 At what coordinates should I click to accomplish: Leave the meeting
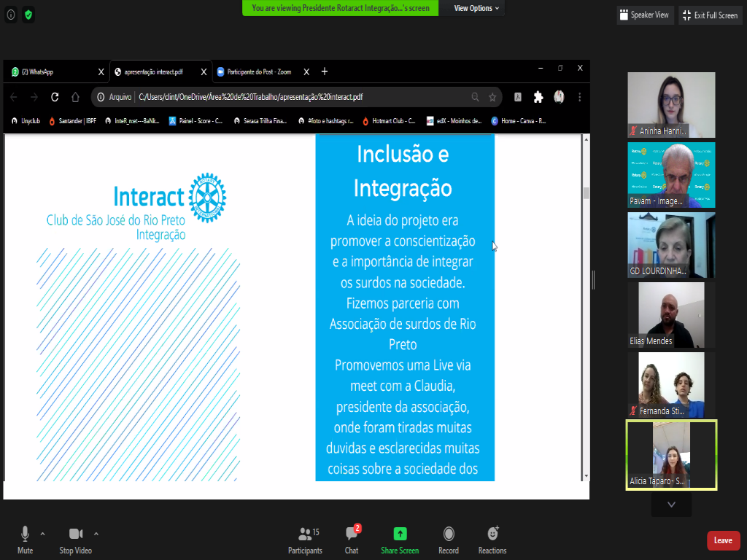[723, 540]
